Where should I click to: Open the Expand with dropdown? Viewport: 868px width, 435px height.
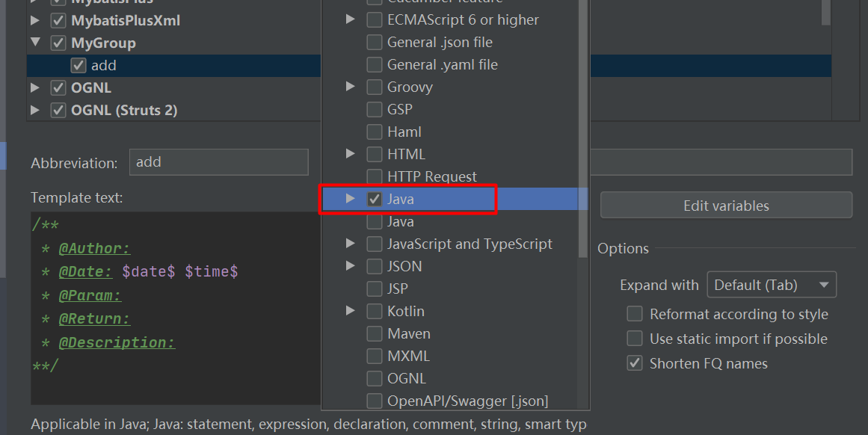(772, 285)
